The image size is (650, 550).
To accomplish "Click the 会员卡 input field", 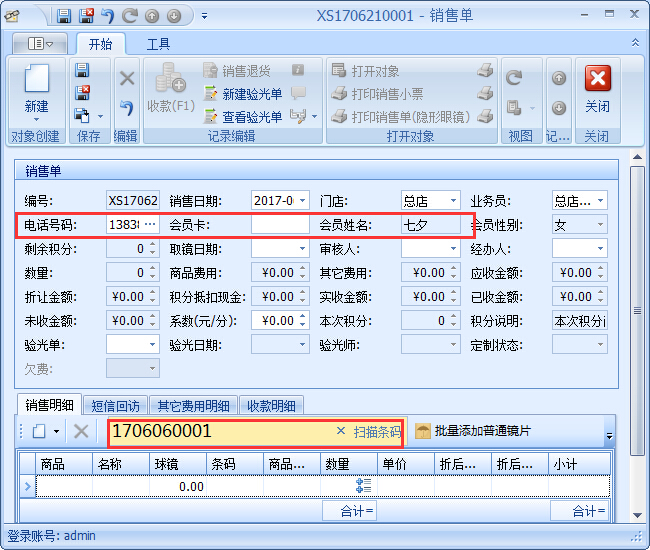I will (280, 225).
